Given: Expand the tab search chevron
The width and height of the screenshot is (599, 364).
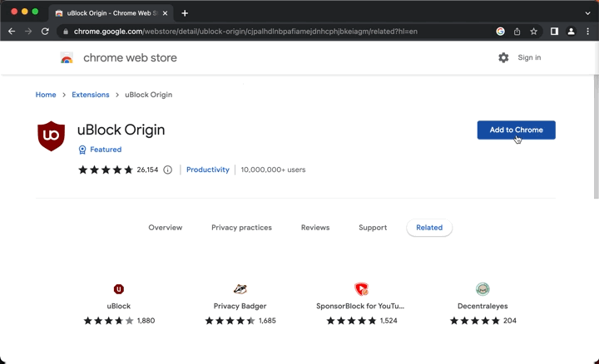Looking at the screenshot, I should point(587,13).
